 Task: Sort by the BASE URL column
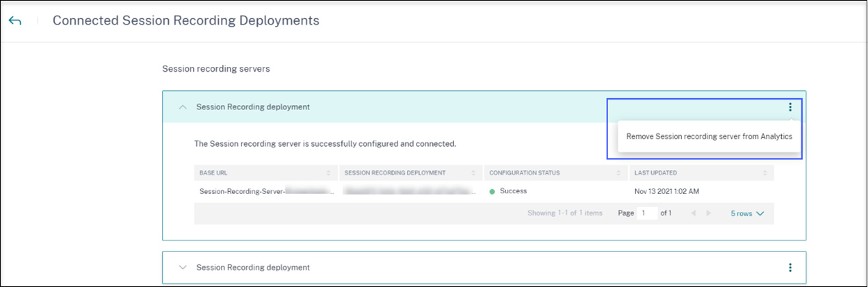point(328,173)
